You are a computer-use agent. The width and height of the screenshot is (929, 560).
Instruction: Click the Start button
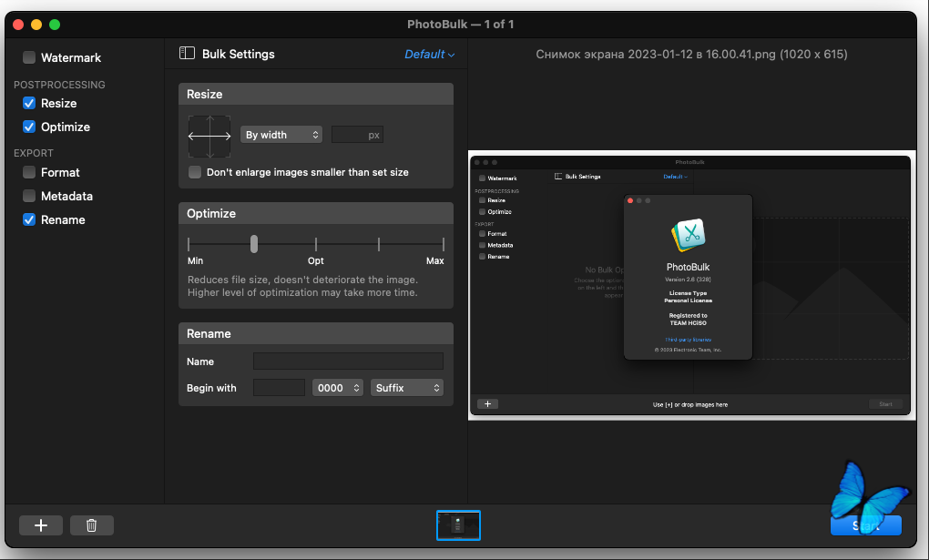click(x=865, y=525)
